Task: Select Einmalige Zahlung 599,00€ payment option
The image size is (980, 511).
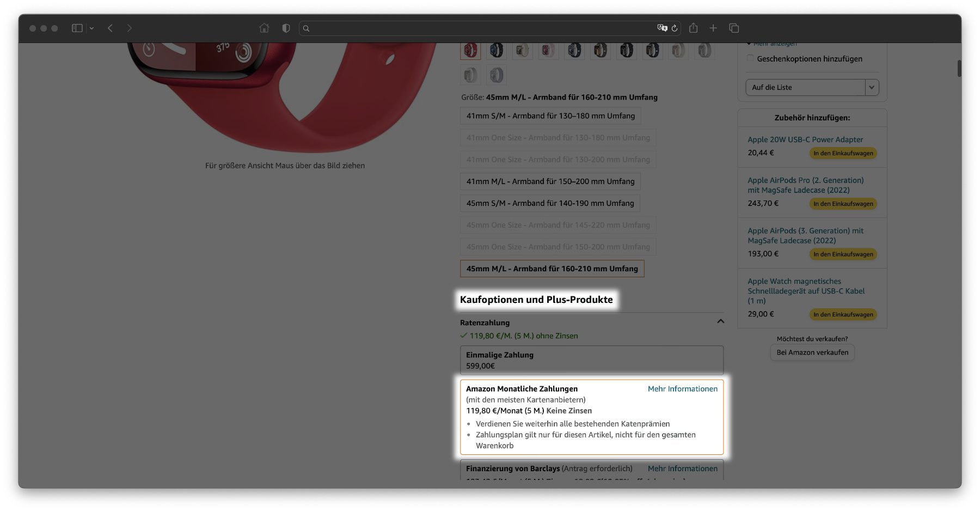Action: pos(591,360)
